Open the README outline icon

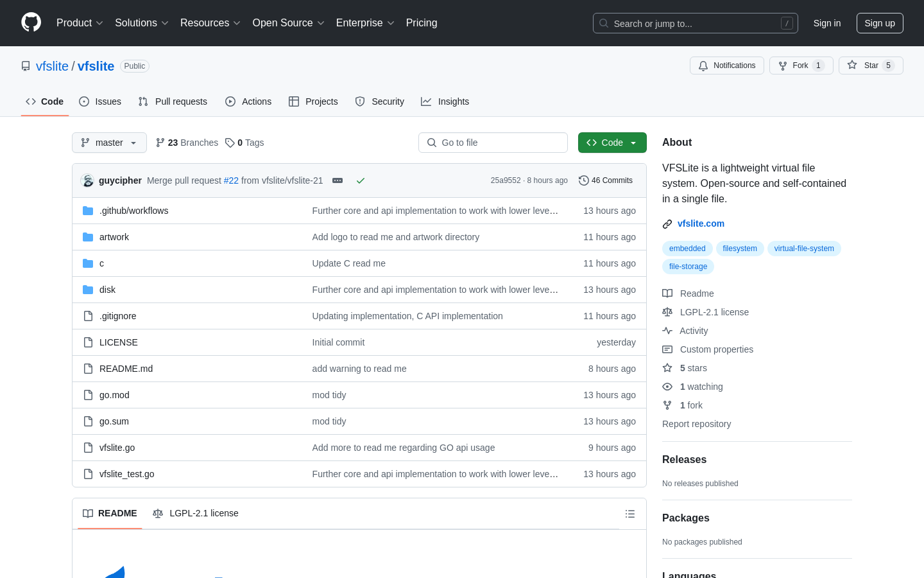pos(630,514)
